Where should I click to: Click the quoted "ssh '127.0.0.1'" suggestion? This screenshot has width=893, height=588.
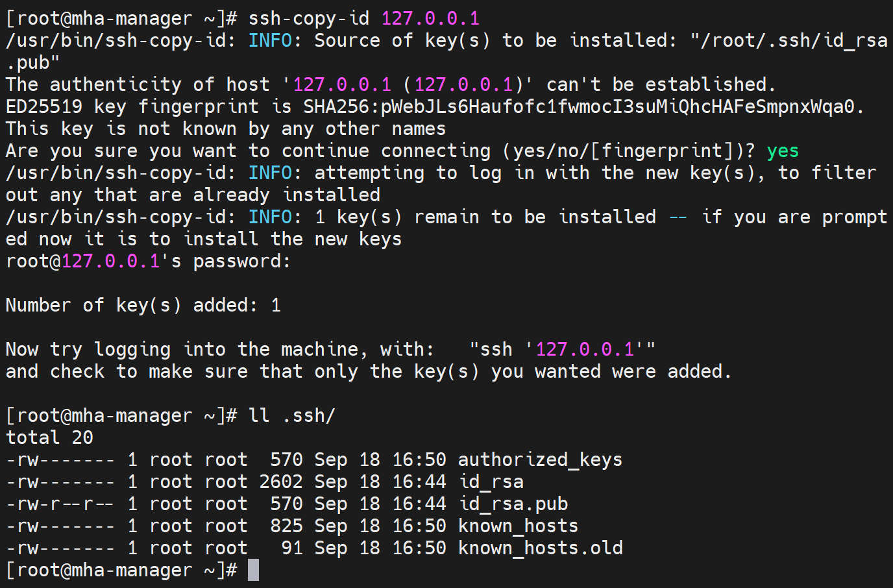(x=562, y=349)
